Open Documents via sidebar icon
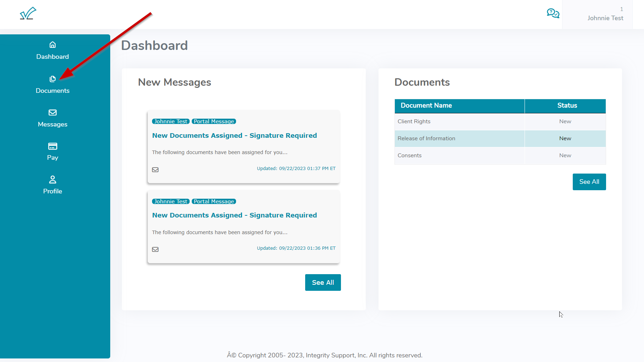The width and height of the screenshot is (644, 362). click(52, 79)
